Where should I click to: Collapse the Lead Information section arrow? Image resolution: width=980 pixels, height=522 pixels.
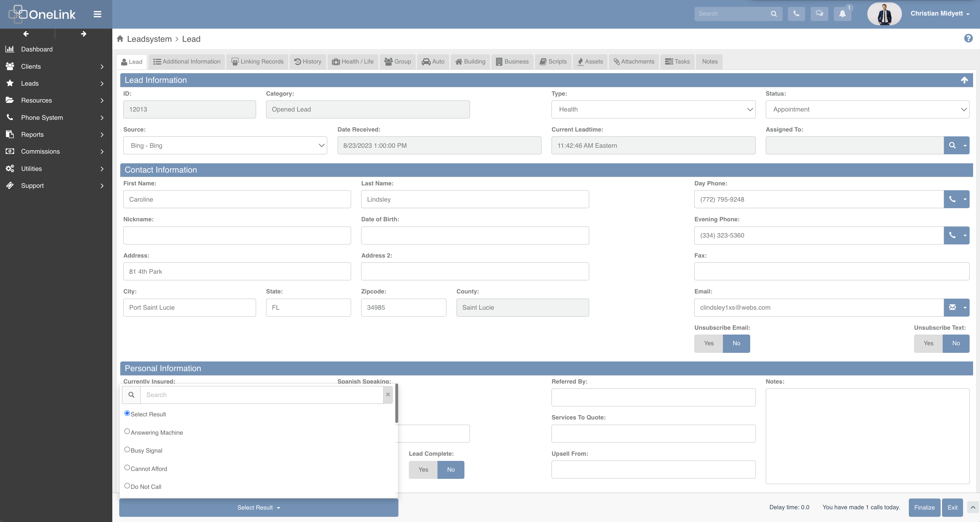pos(965,80)
